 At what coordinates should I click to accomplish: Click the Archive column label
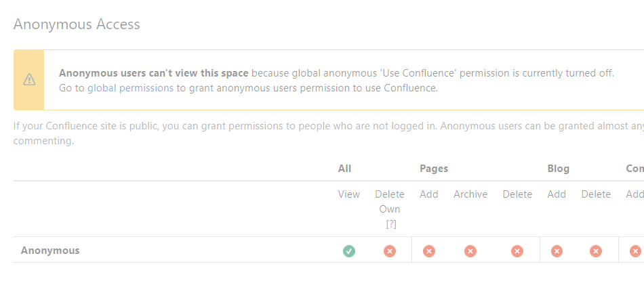click(x=470, y=194)
